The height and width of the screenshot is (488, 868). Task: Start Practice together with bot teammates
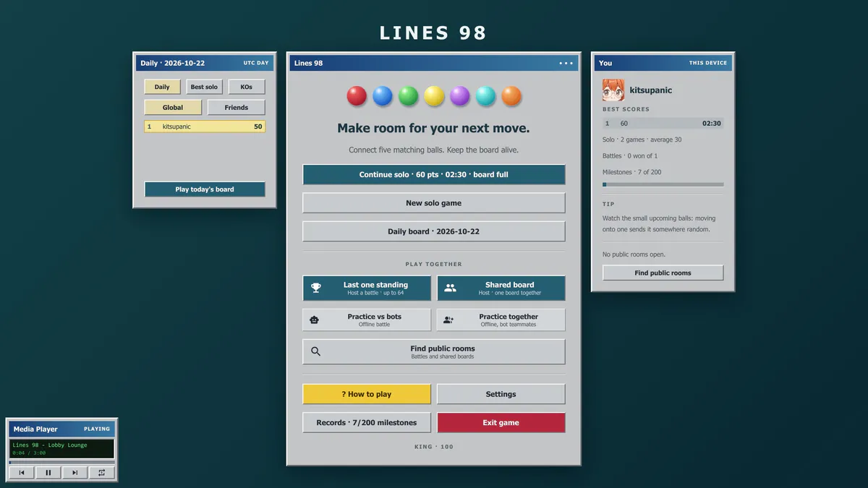tap(501, 320)
